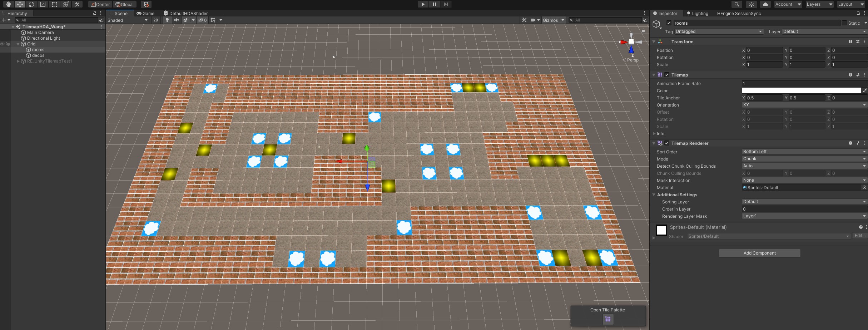Disable the Tilemap Renderer component checkbox
Image resolution: width=868 pixels, height=330 pixels.
click(667, 143)
